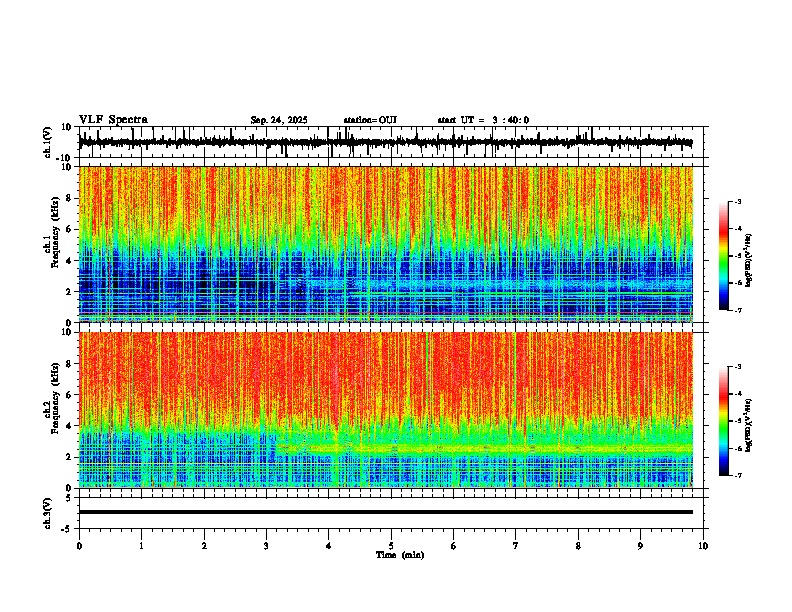The image size is (792, 612).
Task: Click the "4" kHz tick of ch.2 spectrogram
Action: coord(70,426)
